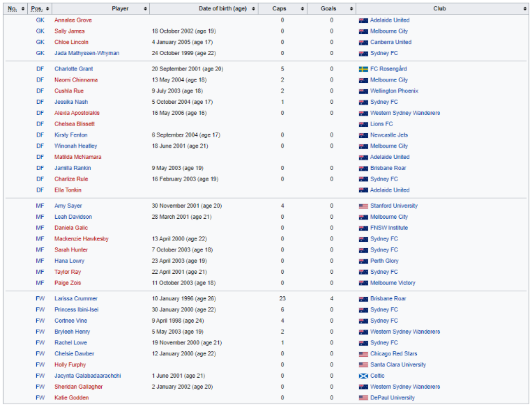Click the US flag beside Chicago Red Stars

[x=363, y=354]
